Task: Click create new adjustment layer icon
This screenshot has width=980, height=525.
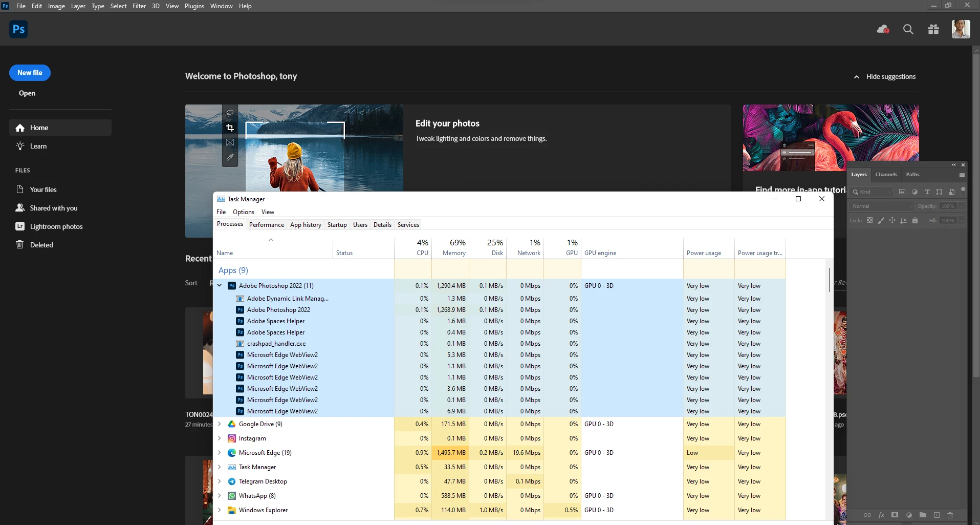Action: click(x=909, y=515)
